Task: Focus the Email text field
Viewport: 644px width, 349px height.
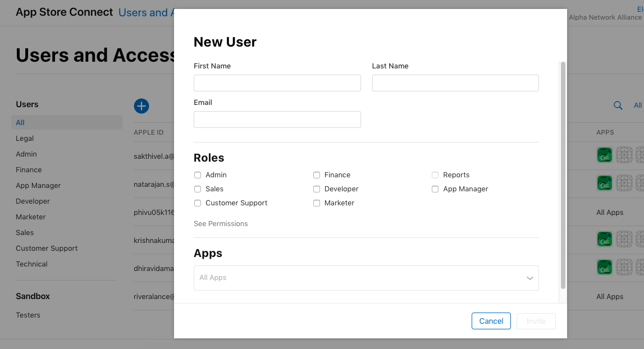Action: [x=277, y=120]
